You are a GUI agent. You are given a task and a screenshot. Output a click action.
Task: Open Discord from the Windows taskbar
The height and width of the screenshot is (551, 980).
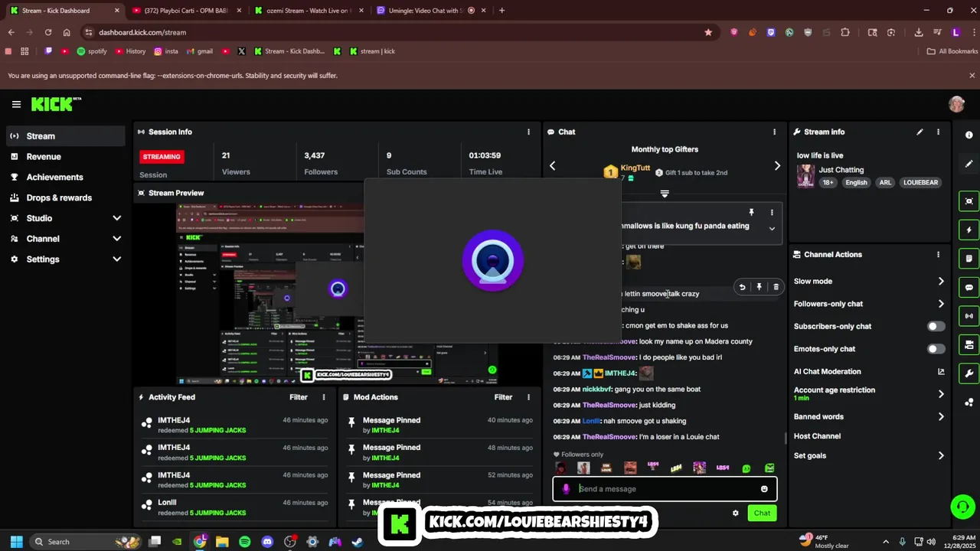[267, 542]
